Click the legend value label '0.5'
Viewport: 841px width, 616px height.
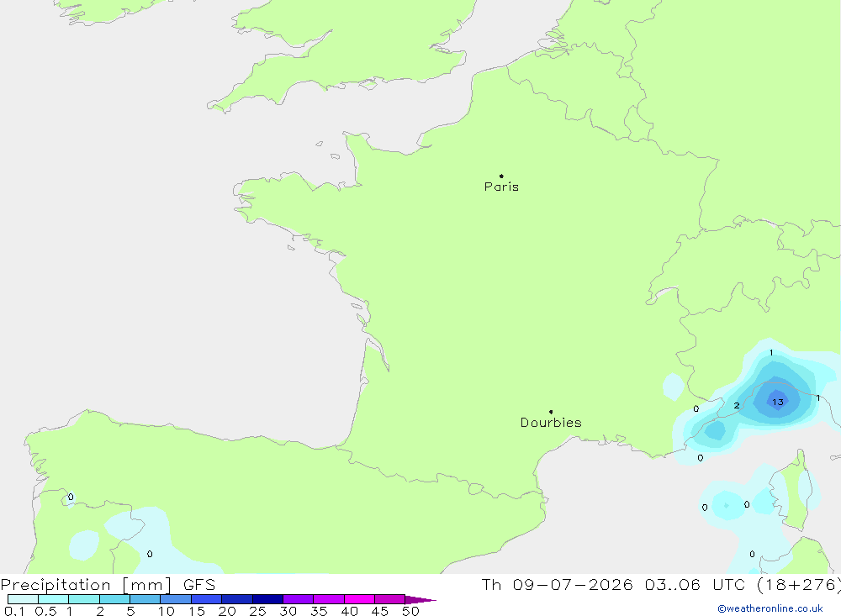click(45, 611)
